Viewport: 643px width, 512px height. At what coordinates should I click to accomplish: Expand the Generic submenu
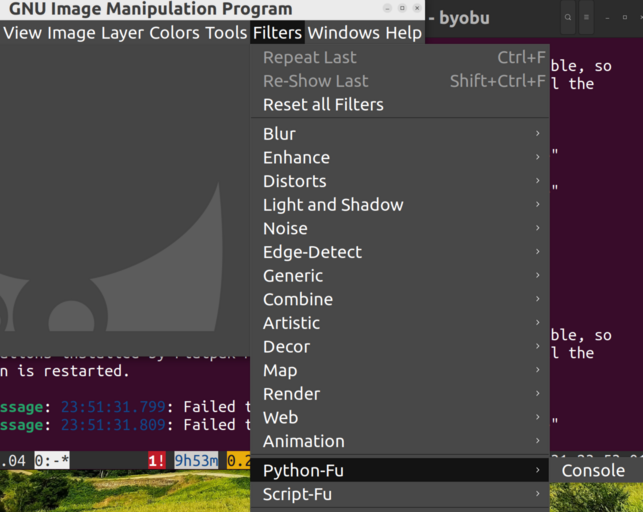pyautogui.click(x=400, y=275)
